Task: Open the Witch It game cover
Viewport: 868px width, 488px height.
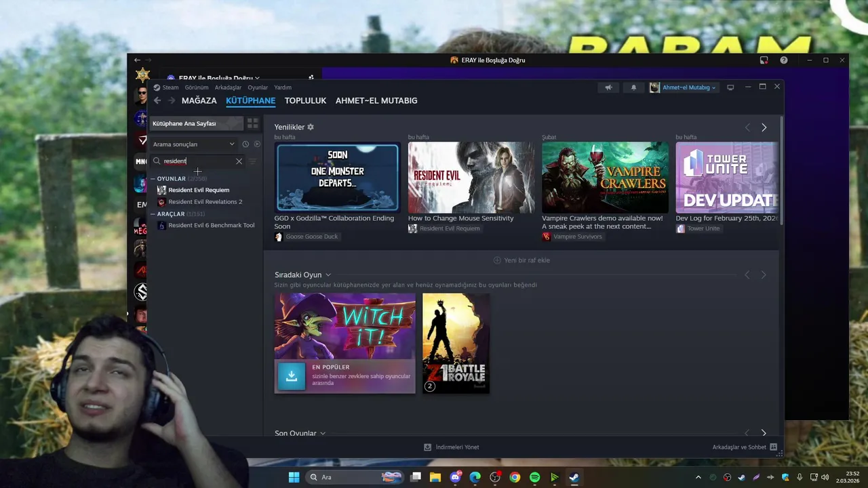Action: 344,326
